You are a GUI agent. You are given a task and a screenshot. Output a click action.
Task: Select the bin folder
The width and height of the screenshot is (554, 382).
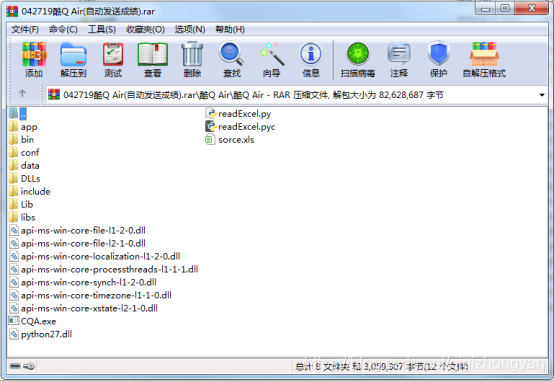point(21,140)
